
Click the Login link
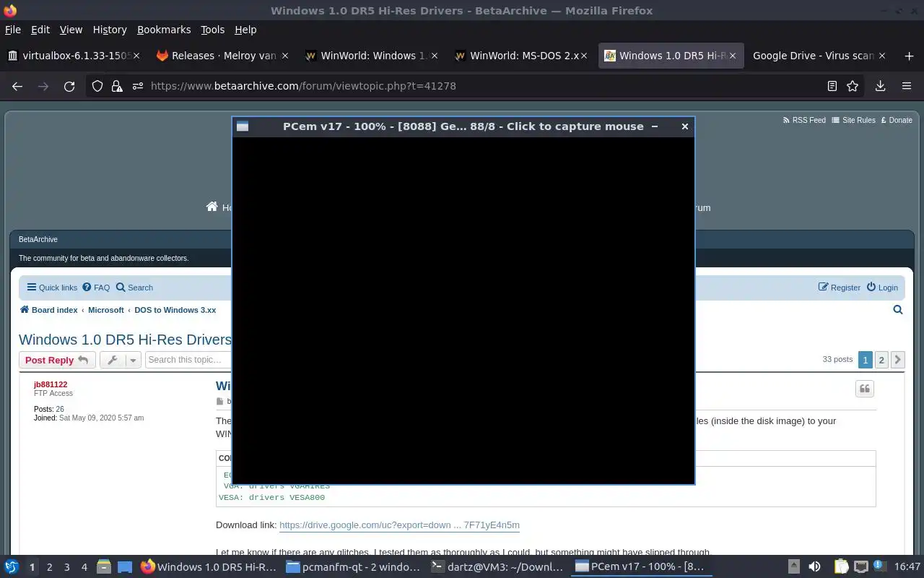882,288
